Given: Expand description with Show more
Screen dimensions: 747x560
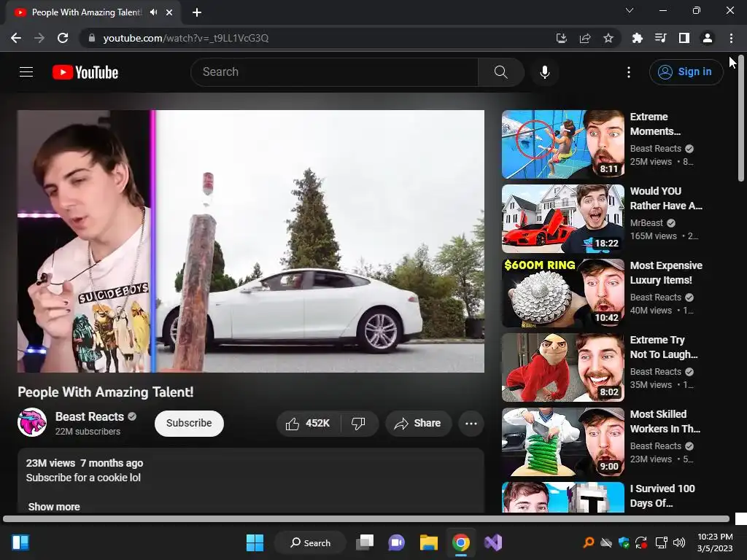Looking at the screenshot, I should [x=54, y=507].
